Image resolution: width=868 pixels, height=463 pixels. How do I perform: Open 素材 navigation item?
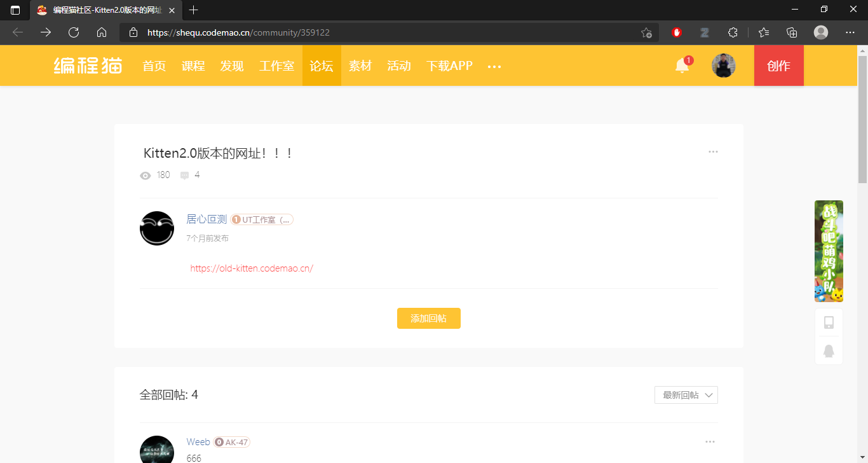(x=360, y=66)
